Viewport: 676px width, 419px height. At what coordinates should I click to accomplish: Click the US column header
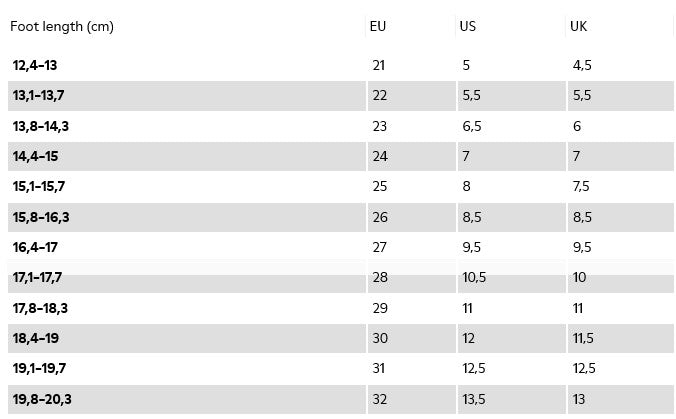pyautogui.click(x=468, y=27)
